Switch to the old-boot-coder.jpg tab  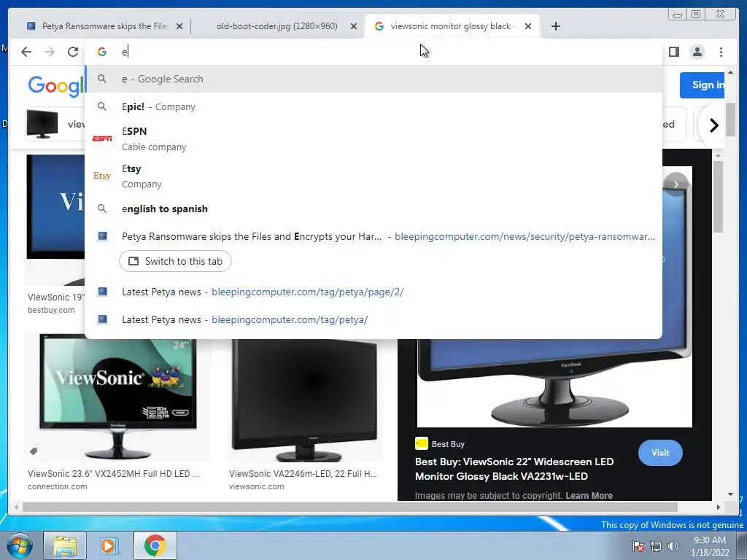click(276, 26)
